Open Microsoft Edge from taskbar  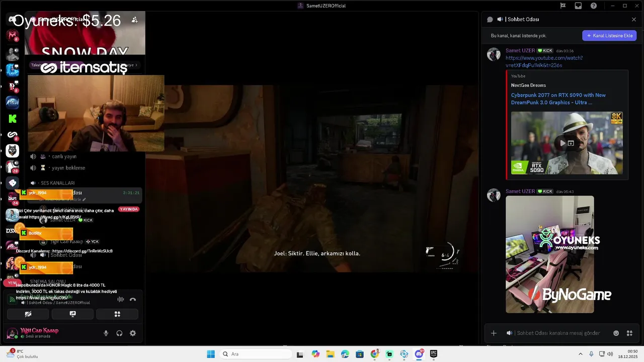[345, 354]
